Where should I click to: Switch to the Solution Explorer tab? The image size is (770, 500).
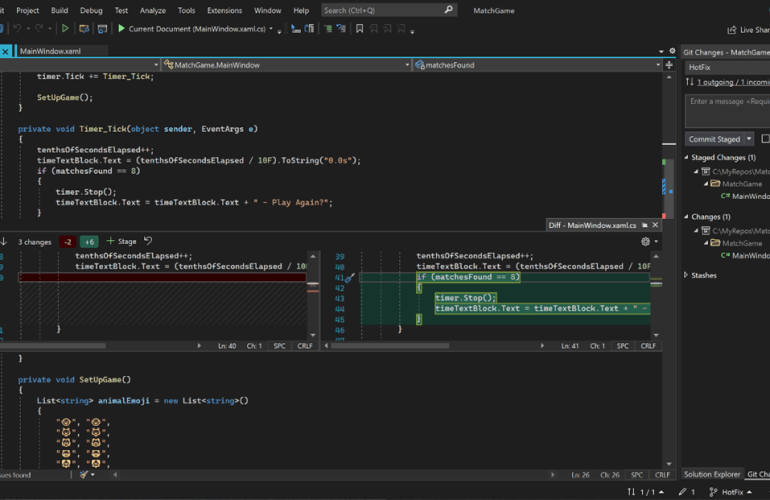711,474
